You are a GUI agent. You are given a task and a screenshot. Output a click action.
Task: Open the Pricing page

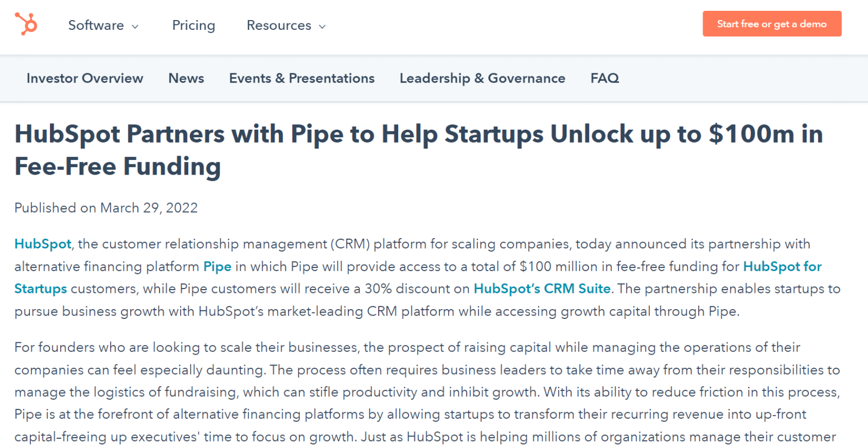(x=194, y=25)
